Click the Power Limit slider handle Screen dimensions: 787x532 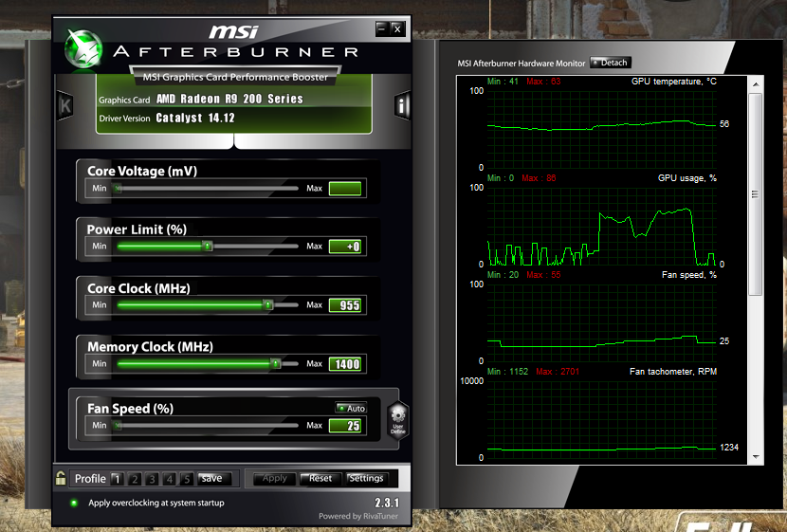[x=208, y=246]
